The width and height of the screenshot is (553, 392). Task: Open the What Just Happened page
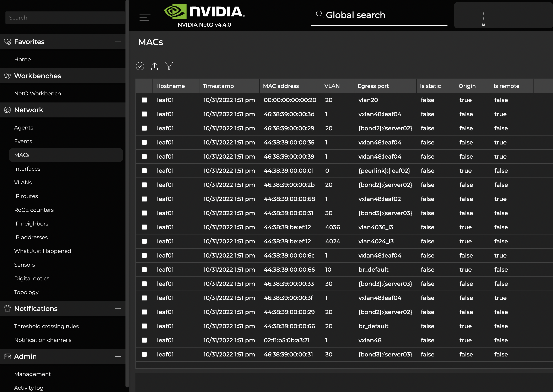pyautogui.click(x=42, y=251)
